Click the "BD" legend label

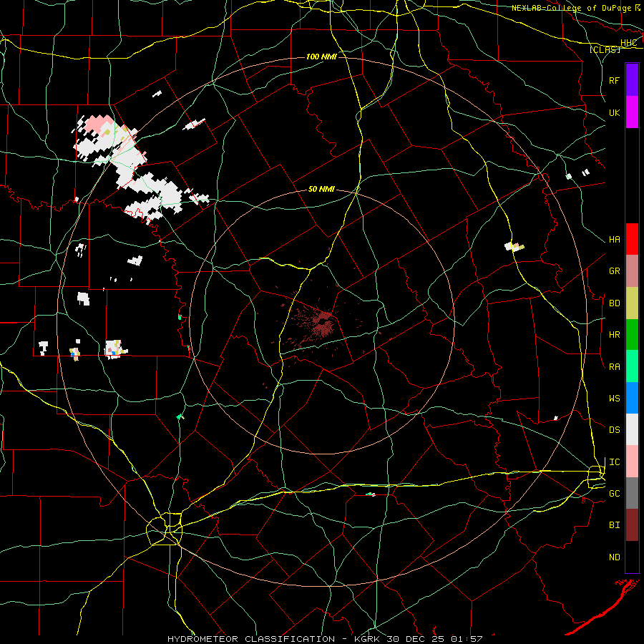click(615, 303)
